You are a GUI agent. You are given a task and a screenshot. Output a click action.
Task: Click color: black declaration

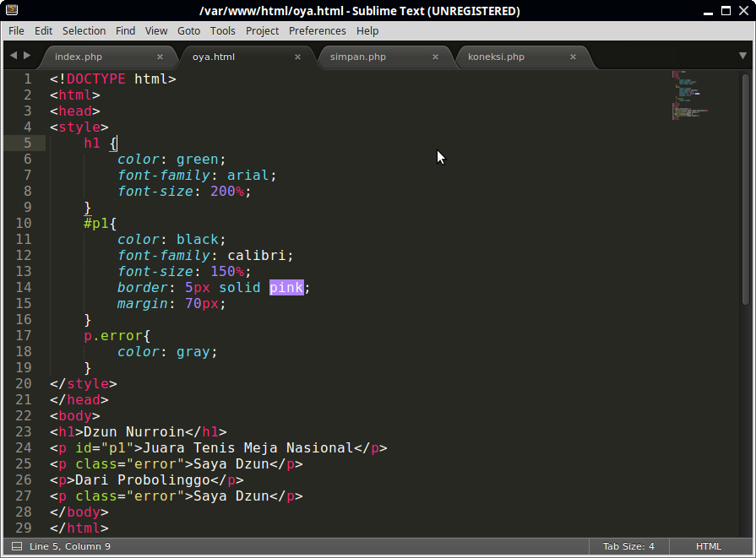[171, 240]
